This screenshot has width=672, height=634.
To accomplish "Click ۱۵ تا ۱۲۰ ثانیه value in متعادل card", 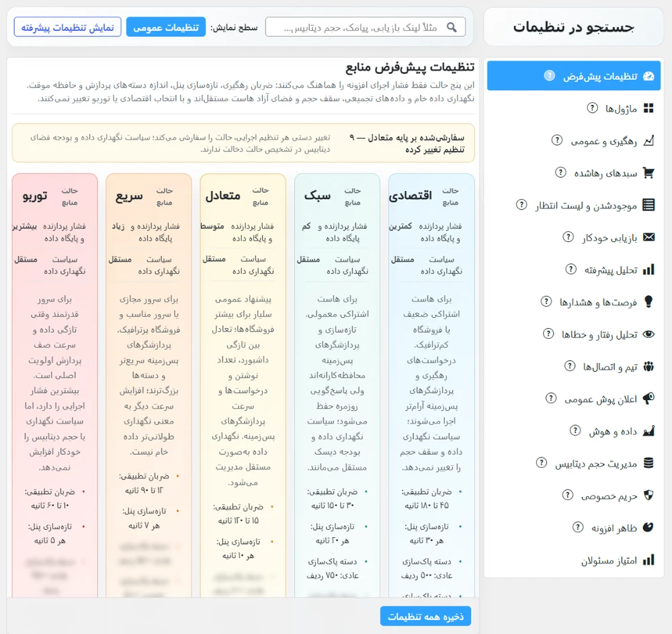I will point(239,520).
